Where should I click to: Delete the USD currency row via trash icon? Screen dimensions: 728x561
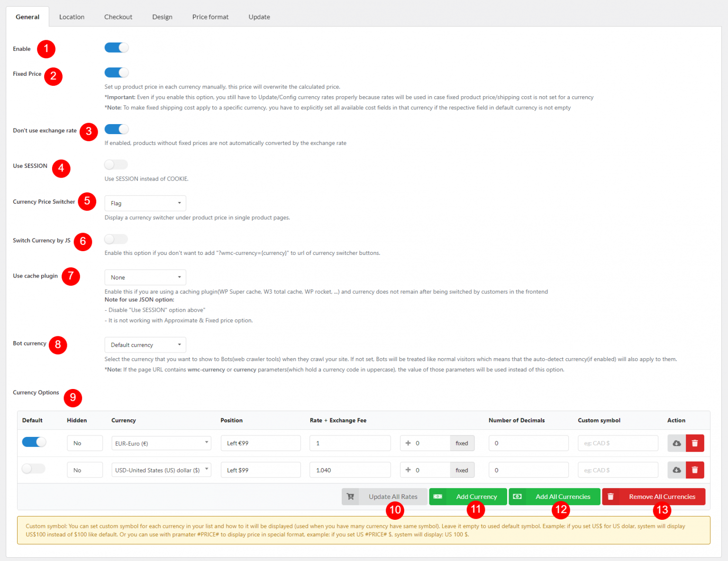tap(695, 470)
